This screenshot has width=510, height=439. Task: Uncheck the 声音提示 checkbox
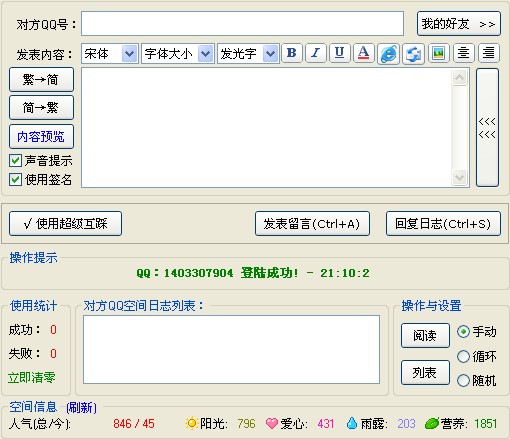tap(15, 161)
